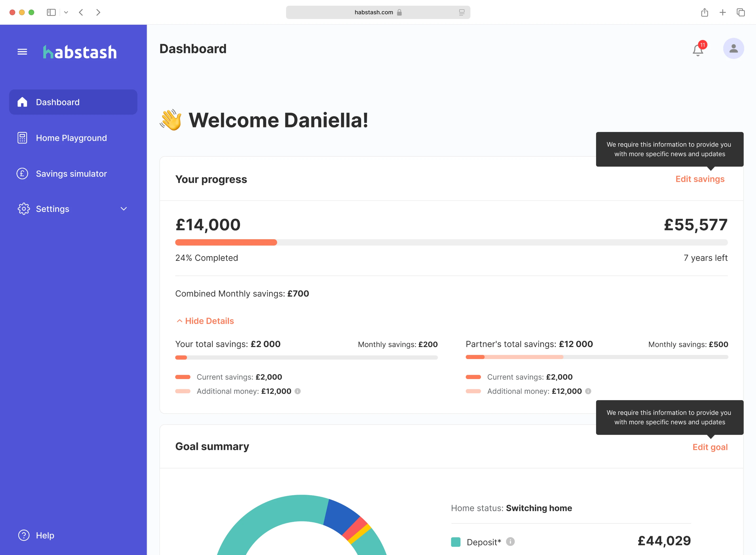
Task: Click info icon next to your Additional money
Action: point(297,391)
